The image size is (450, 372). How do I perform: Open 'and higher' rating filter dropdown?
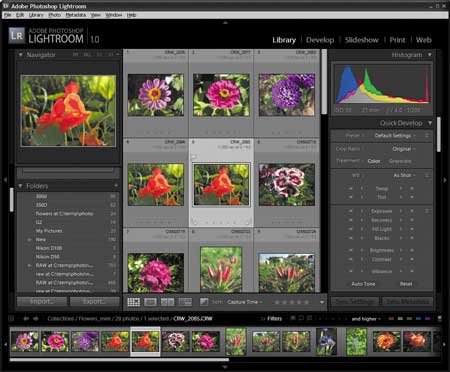coord(366,319)
